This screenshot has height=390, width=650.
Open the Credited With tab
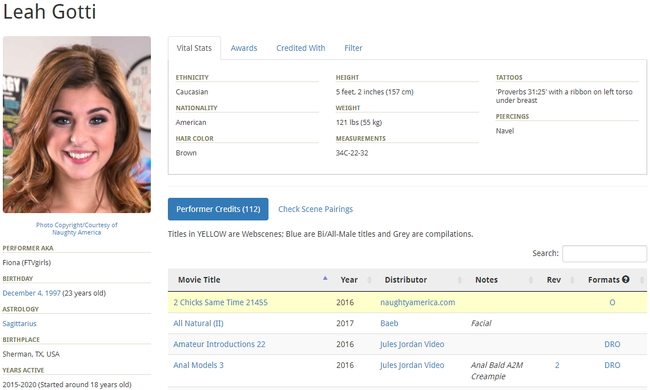coord(301,48)
